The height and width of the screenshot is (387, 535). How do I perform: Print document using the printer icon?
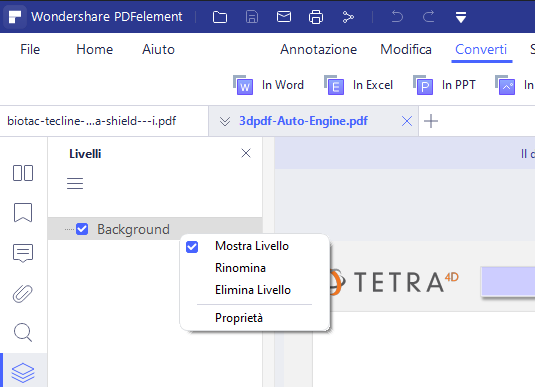pos(316,17)
